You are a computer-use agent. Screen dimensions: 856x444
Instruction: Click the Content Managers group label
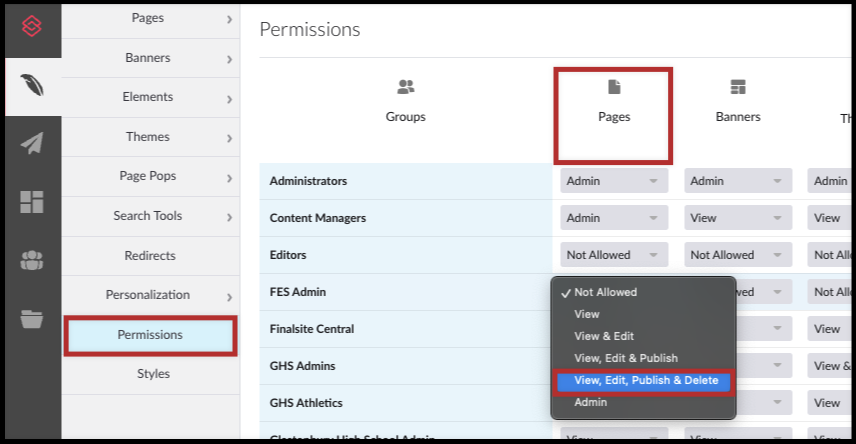tap(318, 218)
